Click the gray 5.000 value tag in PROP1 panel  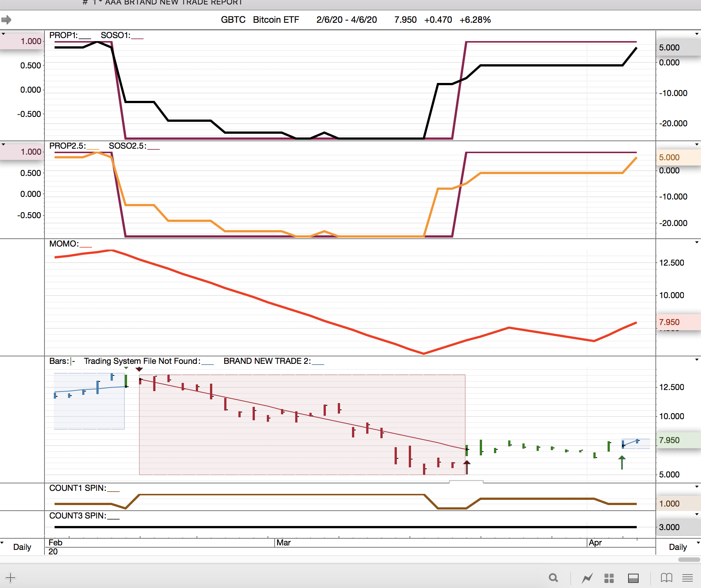pyautogui.click(x=678, y=48)
